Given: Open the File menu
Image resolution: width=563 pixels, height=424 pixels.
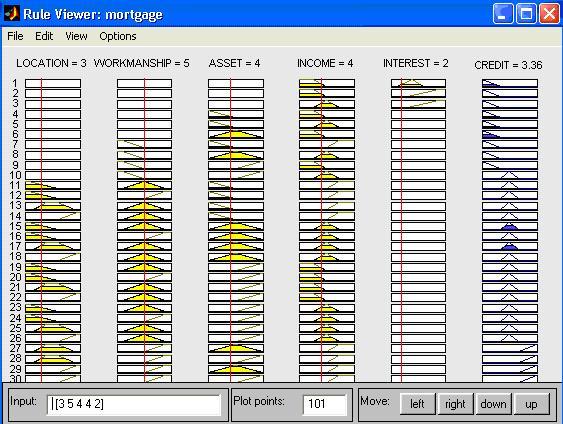Looking at the screenshot, I should (15, 36).
